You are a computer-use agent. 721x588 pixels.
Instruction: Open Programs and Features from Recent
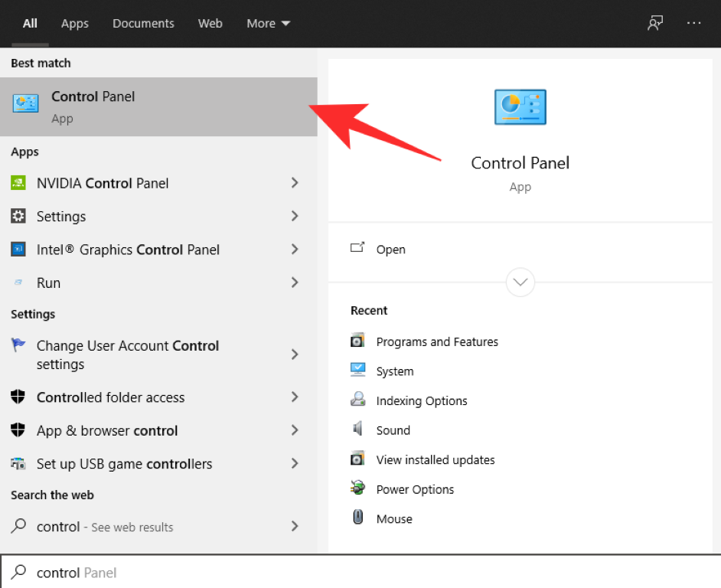(436, 341)
